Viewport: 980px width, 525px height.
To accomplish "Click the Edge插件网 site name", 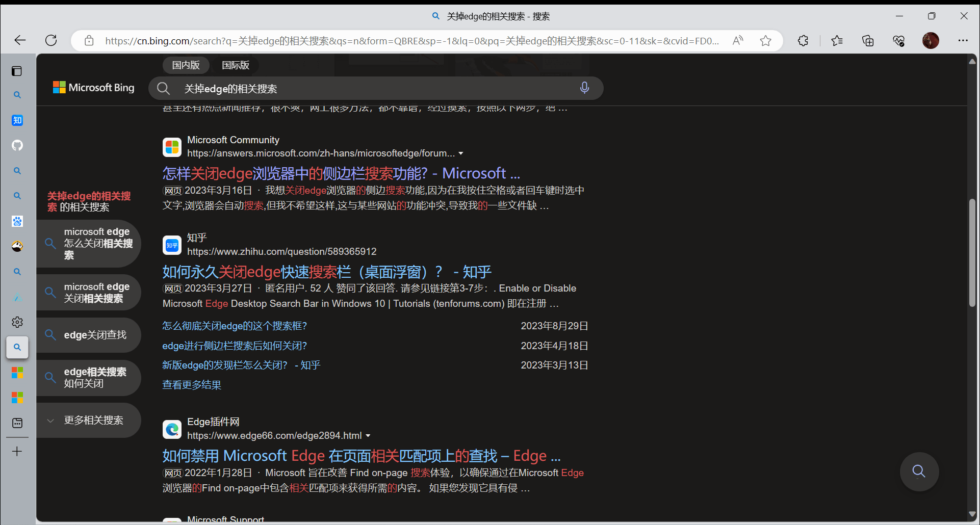I will click(213, 422).
